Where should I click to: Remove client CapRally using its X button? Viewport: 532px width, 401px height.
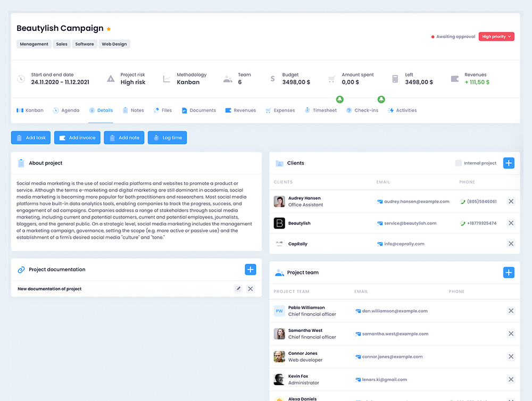511,244
